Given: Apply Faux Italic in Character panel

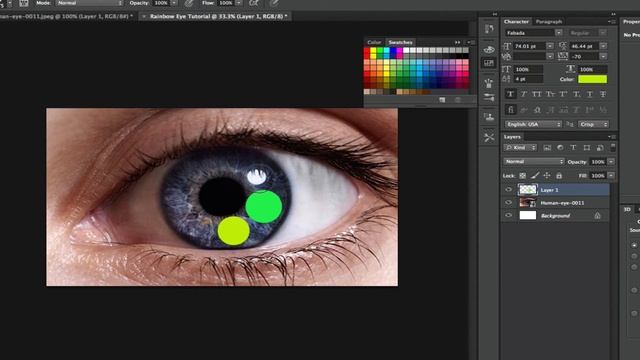Looking at the screenshot, I should click(x=524, y=94).
